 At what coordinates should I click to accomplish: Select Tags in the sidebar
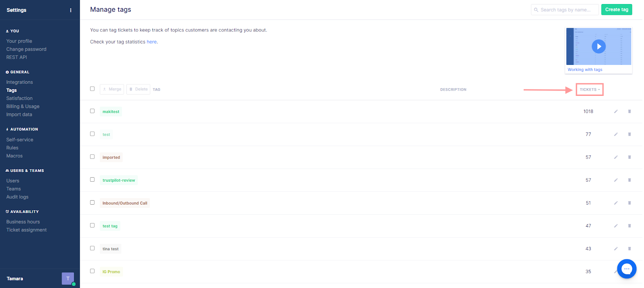tap(12, 90)
